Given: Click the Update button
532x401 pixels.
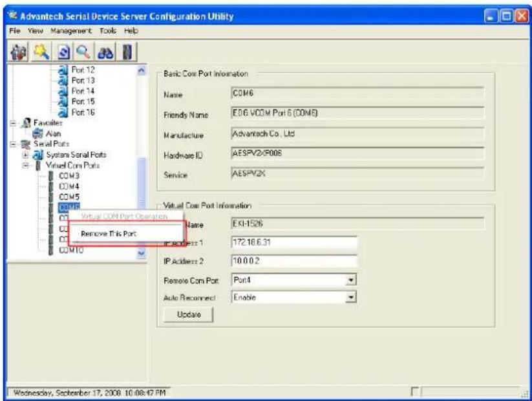Looking at the screenshot, I should coord(189,314).
